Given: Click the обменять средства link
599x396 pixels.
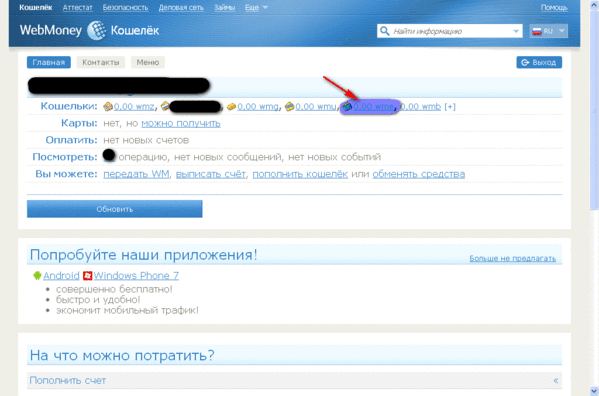Looking at the screenshot, I should (x=419, y=174).
